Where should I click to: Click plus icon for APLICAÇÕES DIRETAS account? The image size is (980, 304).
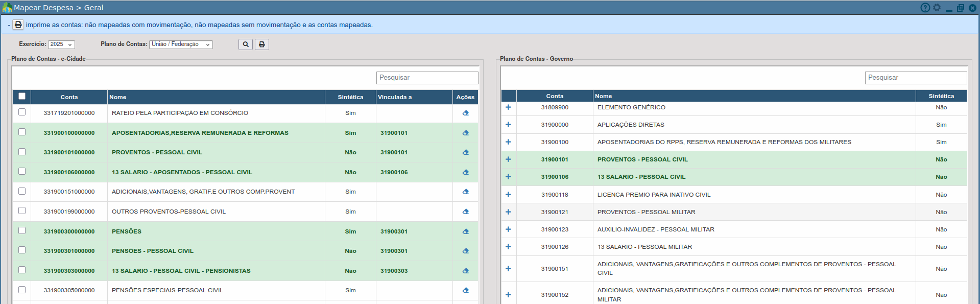tap(508, 125)
